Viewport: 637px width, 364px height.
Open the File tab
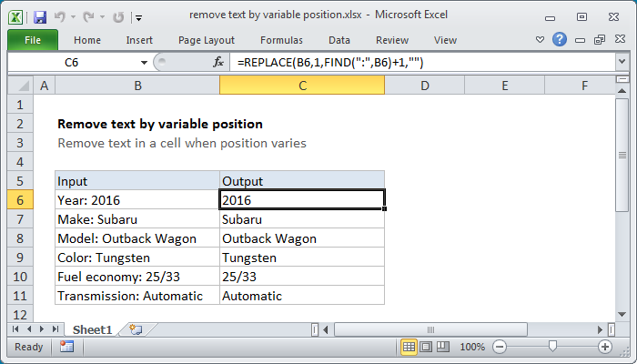pos(33,40)
